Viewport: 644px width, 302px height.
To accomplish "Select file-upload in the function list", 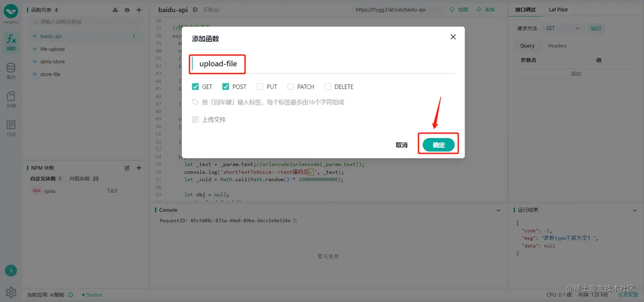I will (x=85, y=49).
